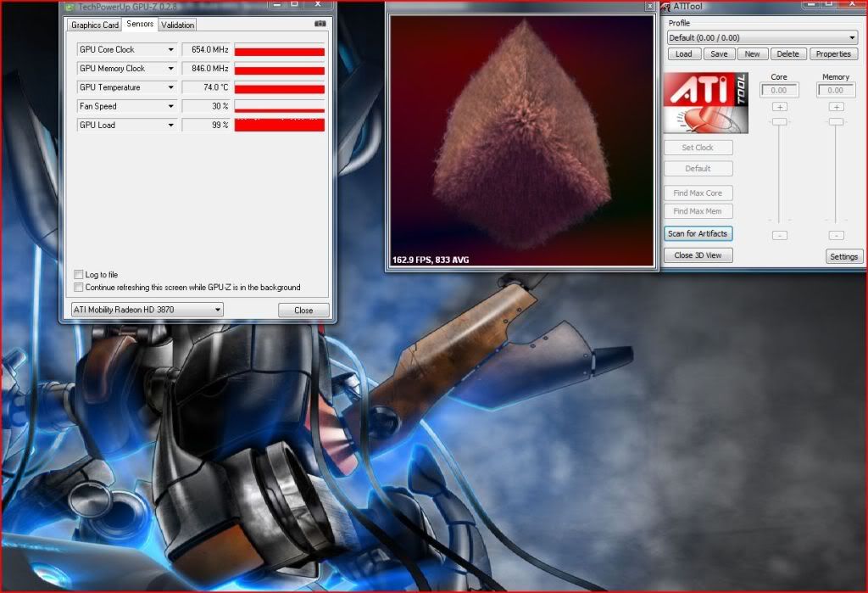Click the Core clock slider handle

780,121
